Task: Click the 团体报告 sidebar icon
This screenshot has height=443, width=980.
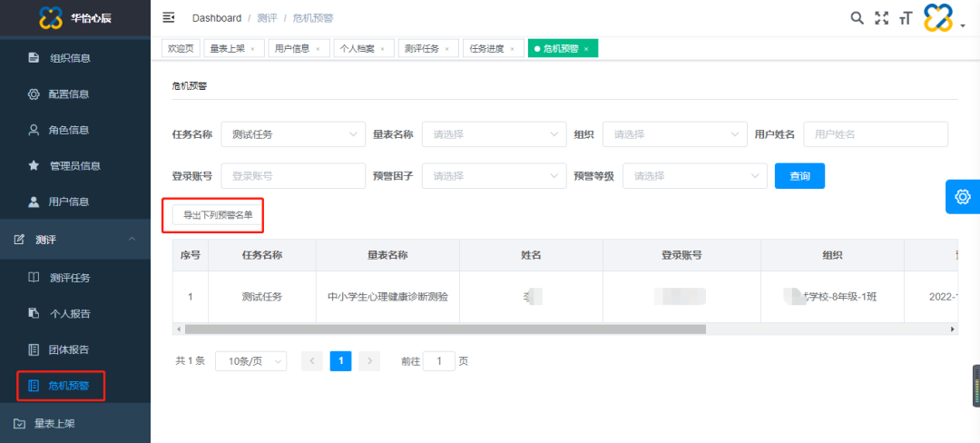Action: pos(34,349)
